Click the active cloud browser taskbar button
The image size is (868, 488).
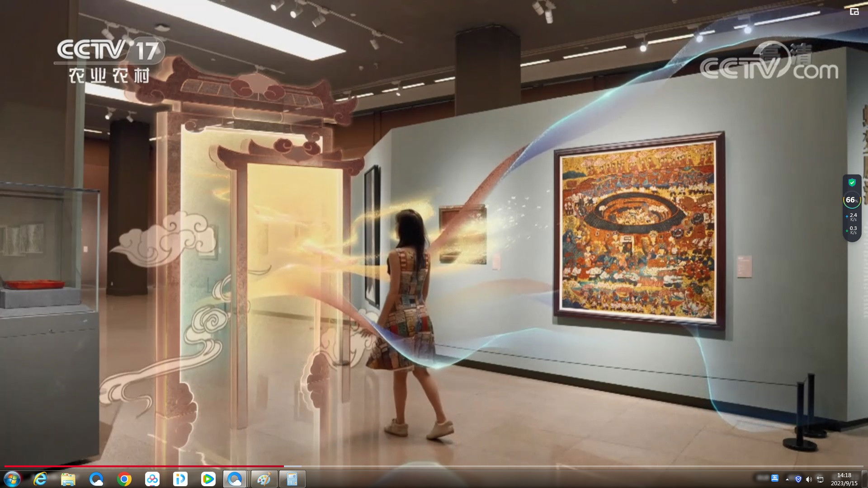pos(235,479)
